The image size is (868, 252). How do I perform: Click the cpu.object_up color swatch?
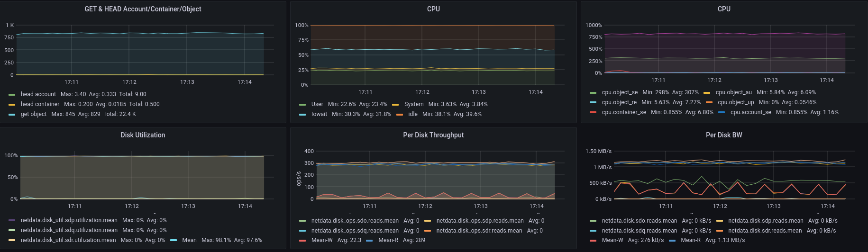(709, 103)
